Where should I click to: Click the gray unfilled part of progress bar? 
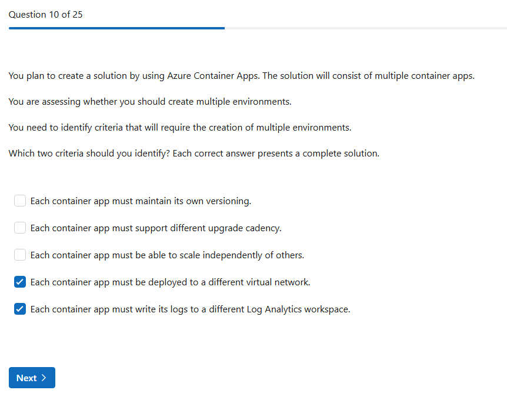pos(365,28)
